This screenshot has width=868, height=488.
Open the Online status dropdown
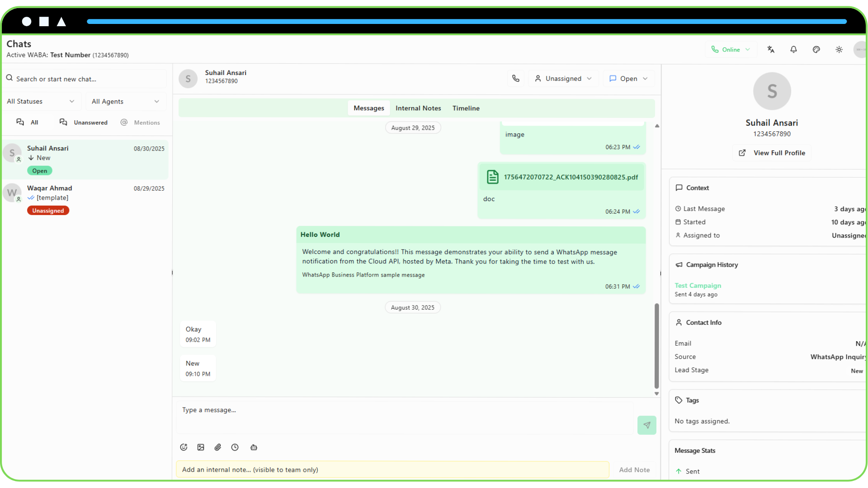point(731,50)
